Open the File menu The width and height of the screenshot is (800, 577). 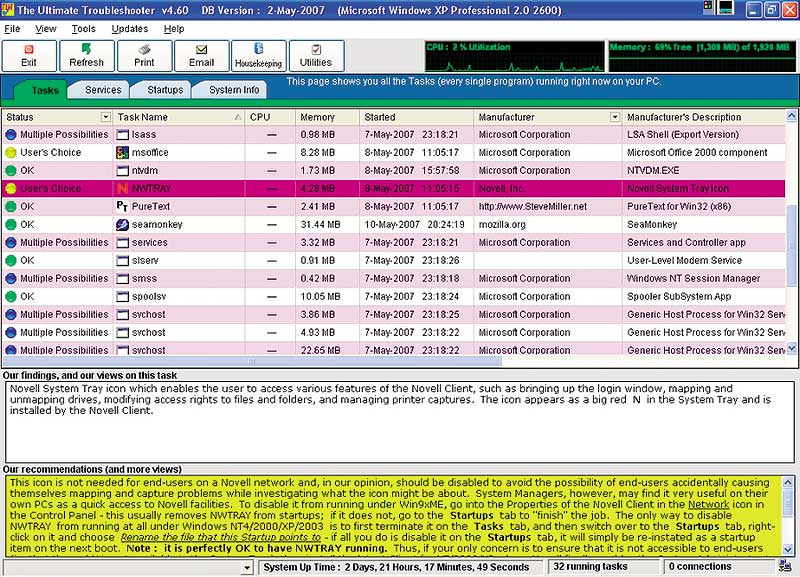click(x=12, y=29)
